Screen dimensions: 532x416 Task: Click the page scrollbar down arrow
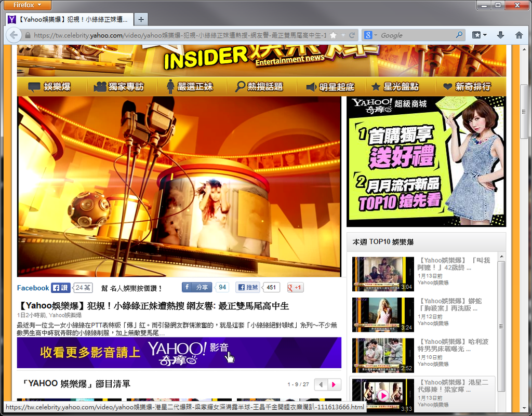pyautogui.click(x=525, y=408)
